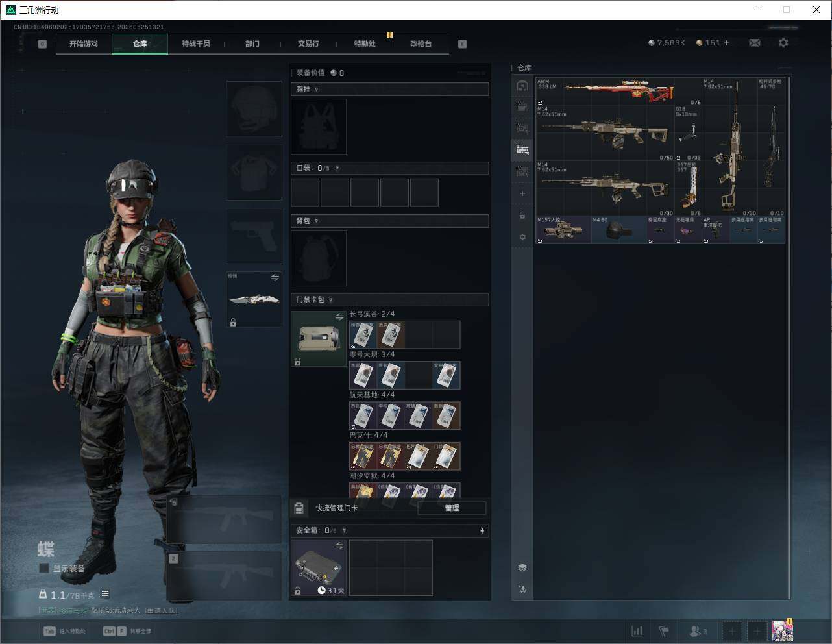Open the 改枪台 tab
The height and width of the screenshot is (644, 832).
pyautogui.click(x=421, y=43)
